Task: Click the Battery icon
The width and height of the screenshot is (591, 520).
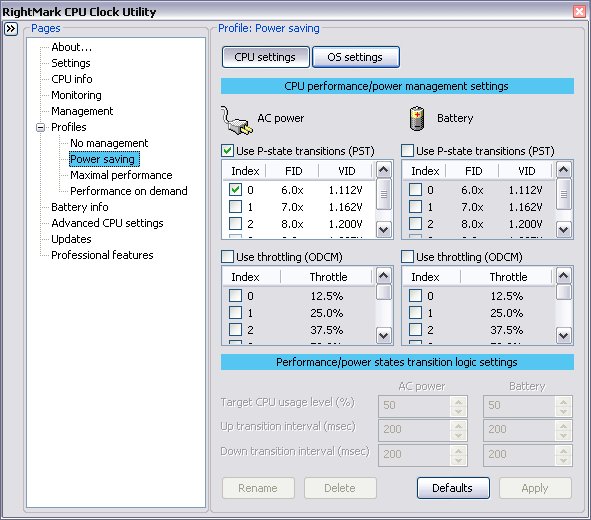Action: (417, 118)
